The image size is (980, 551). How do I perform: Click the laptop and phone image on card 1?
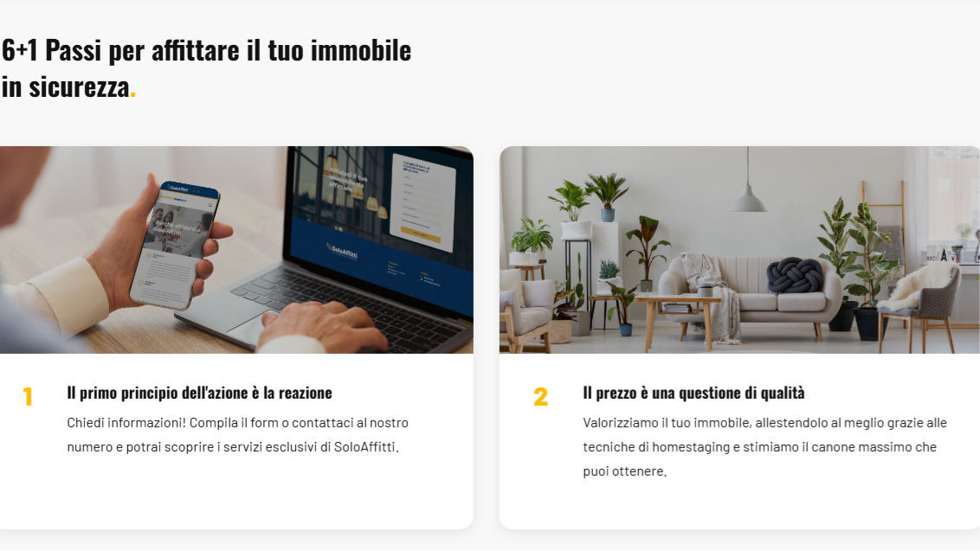coord(236,250)
